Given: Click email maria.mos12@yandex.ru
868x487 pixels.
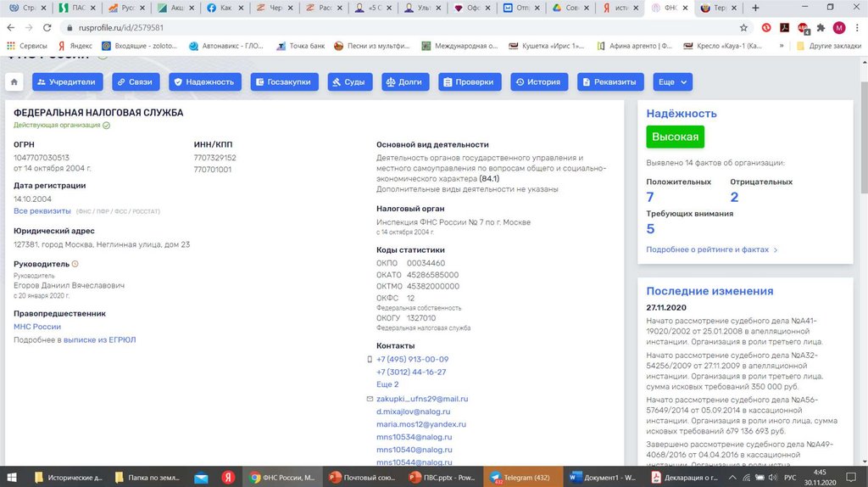Looking at the screenshot, I should tap(421, 424).
